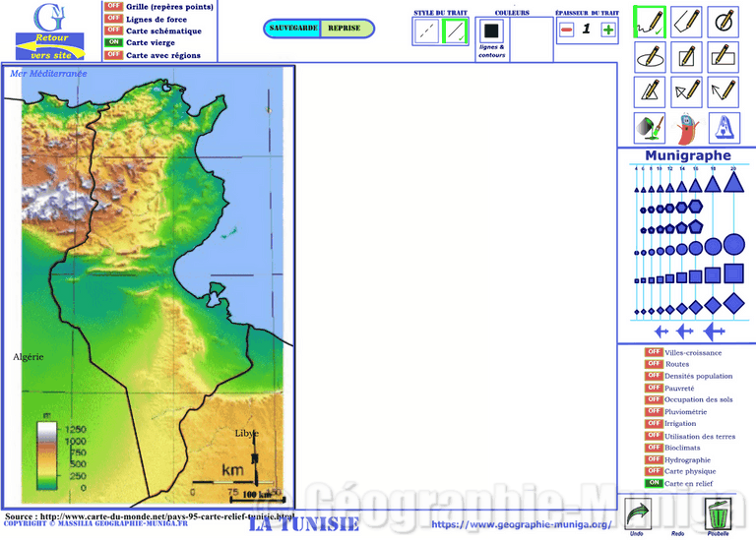Enable the Utilisation des terres layer
This screenshot has width=756, height=543.
pos(654,436)
